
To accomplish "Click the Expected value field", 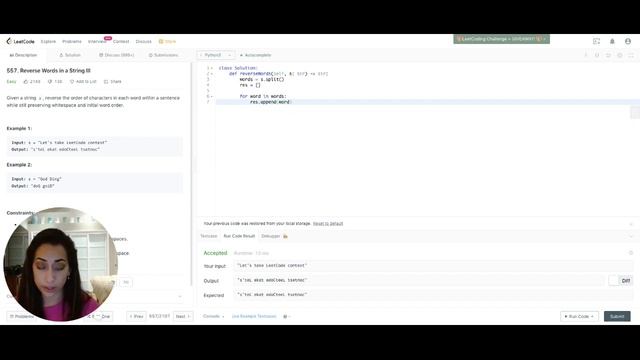I will pos(433,295).
